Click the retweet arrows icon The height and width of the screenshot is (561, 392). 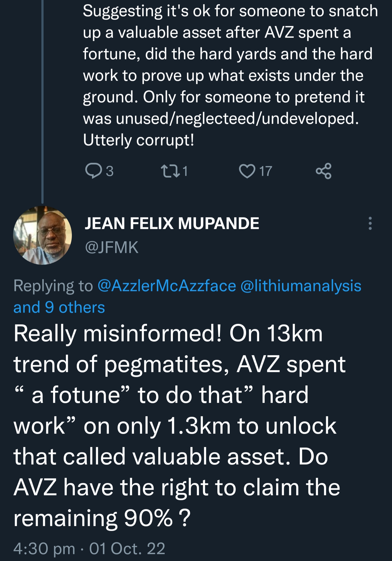(170, 171)
